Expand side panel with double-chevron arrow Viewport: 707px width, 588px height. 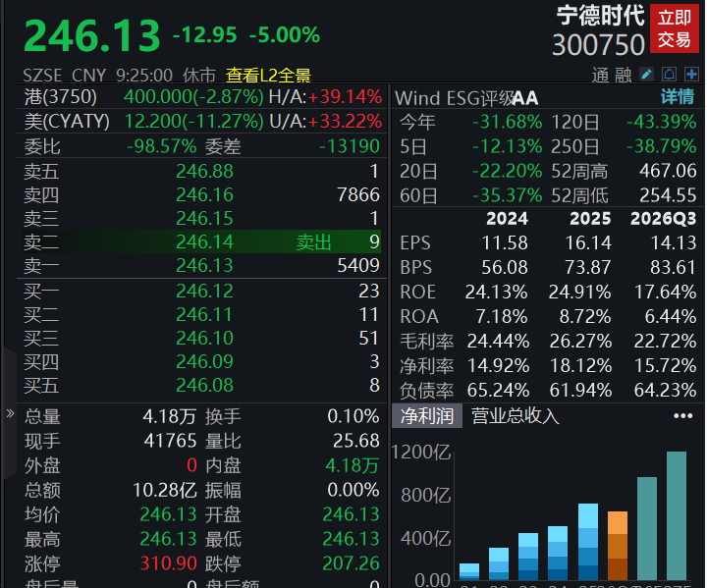(10, 413)
